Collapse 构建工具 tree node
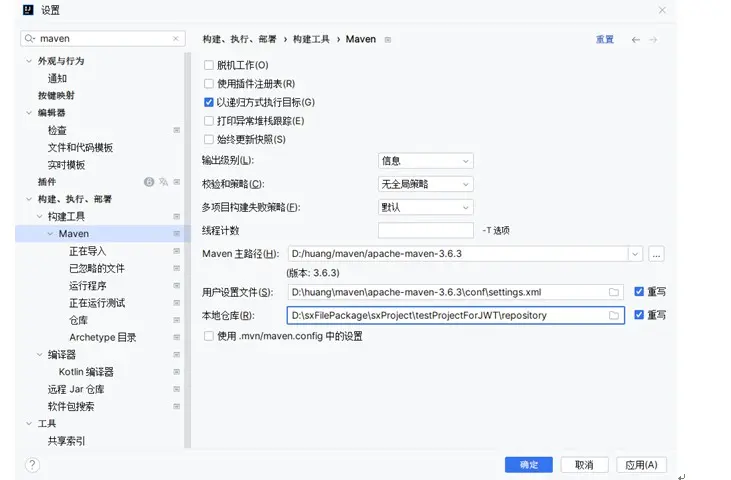Viewport: 731px width, 480px height. point(40,216)
